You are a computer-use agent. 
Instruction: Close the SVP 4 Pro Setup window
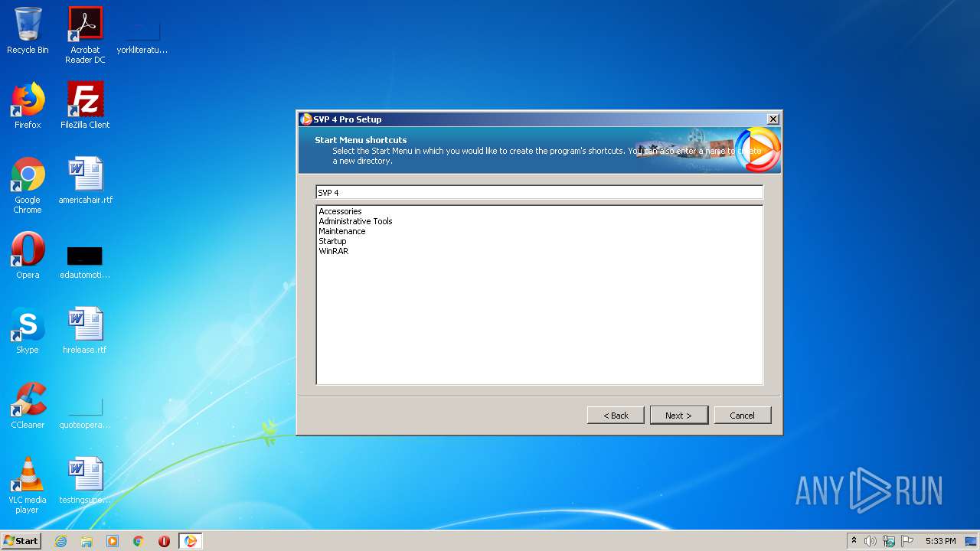(x=773, y=119)
